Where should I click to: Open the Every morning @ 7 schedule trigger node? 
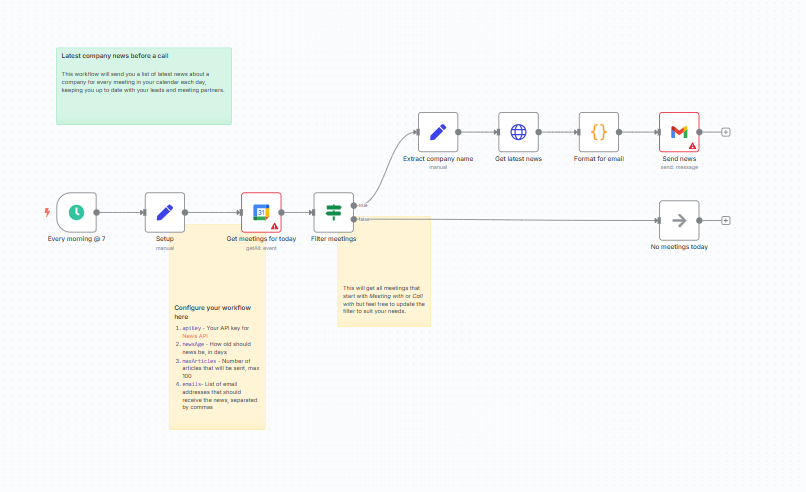(76, 212)
